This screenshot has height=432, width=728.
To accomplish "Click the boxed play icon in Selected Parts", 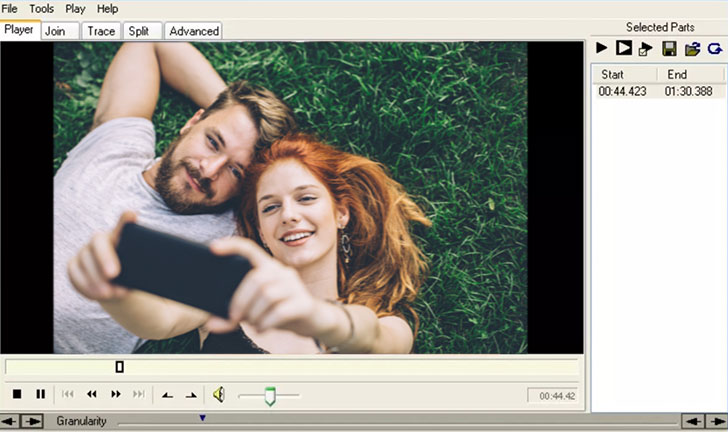I will click(x=624, y=48).
